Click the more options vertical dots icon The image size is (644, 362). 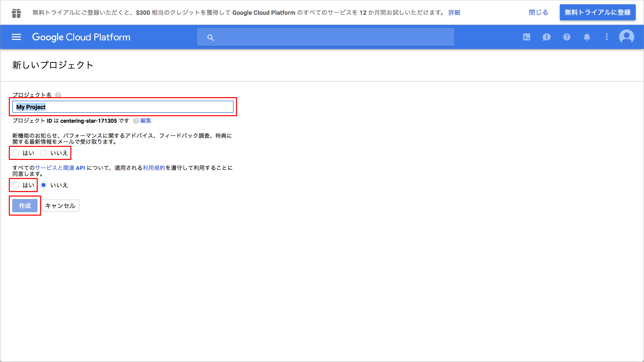coord(606,37)
